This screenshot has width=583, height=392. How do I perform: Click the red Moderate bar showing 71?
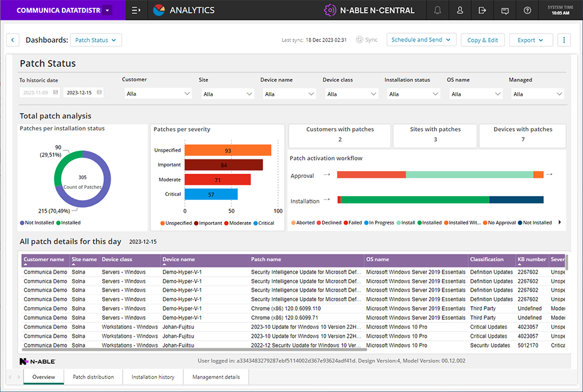click(218, 180)
